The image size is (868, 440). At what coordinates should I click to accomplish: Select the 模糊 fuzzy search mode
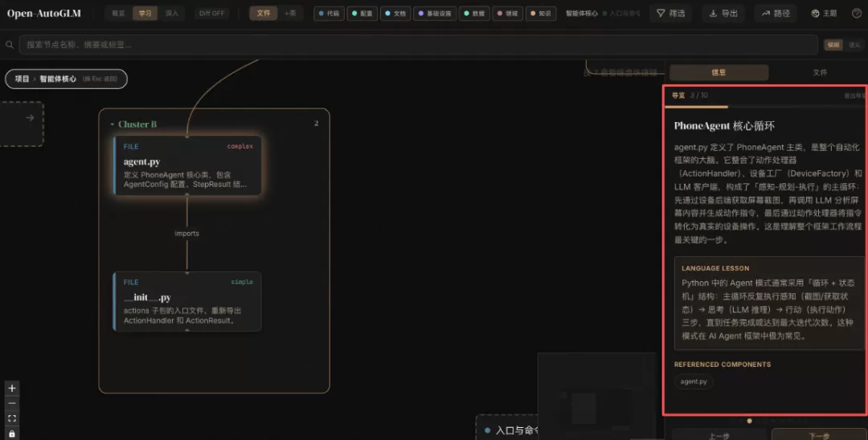(833, 45)
